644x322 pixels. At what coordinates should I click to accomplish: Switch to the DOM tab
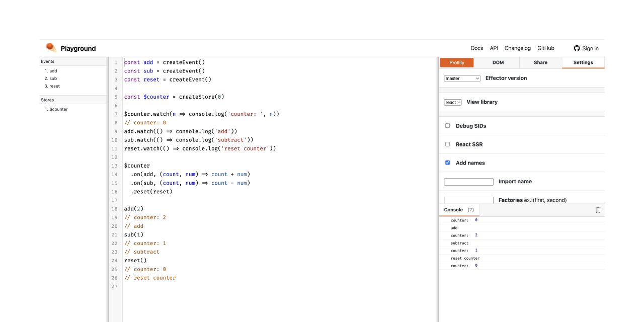coord(498,62)
